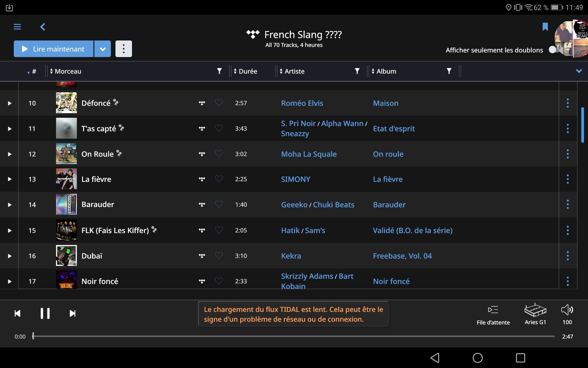Open more options for Dubaï row
This screenshot has width=588, height=368.
coord(568,256)
